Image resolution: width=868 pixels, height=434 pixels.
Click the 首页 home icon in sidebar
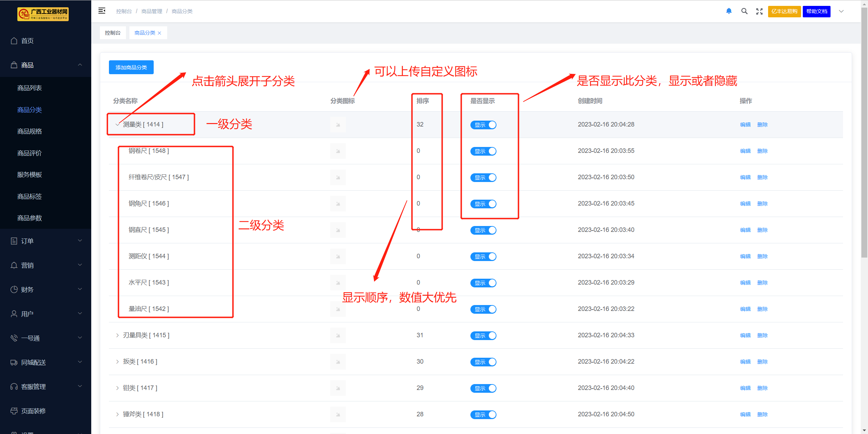14,41
